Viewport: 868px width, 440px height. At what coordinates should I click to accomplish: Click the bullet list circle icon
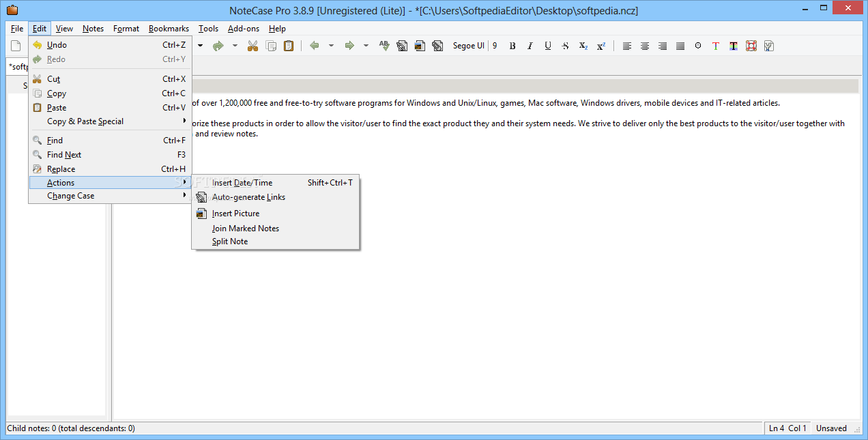tap(698, 46)
